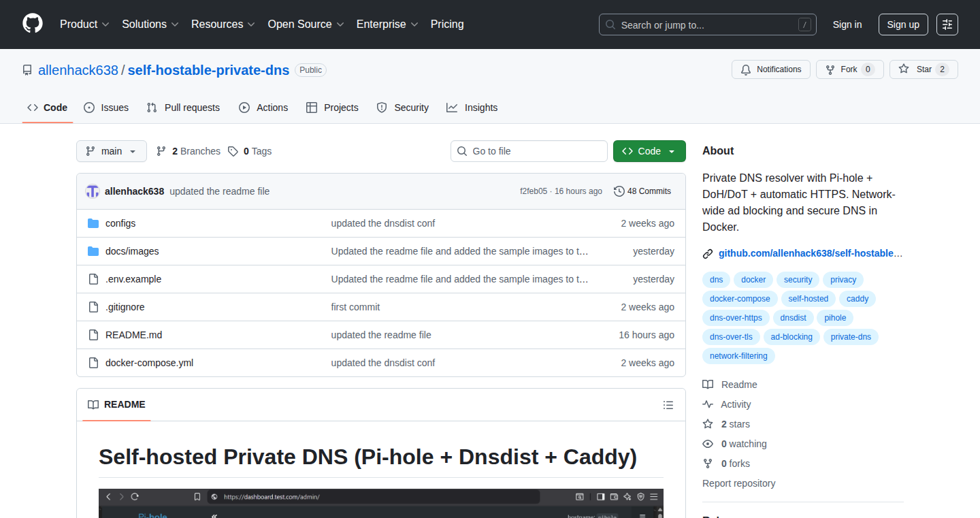This screenshot has width=980, height=518.
Task: Click the bell icon in Notifications button
Action: coord(746,69)
